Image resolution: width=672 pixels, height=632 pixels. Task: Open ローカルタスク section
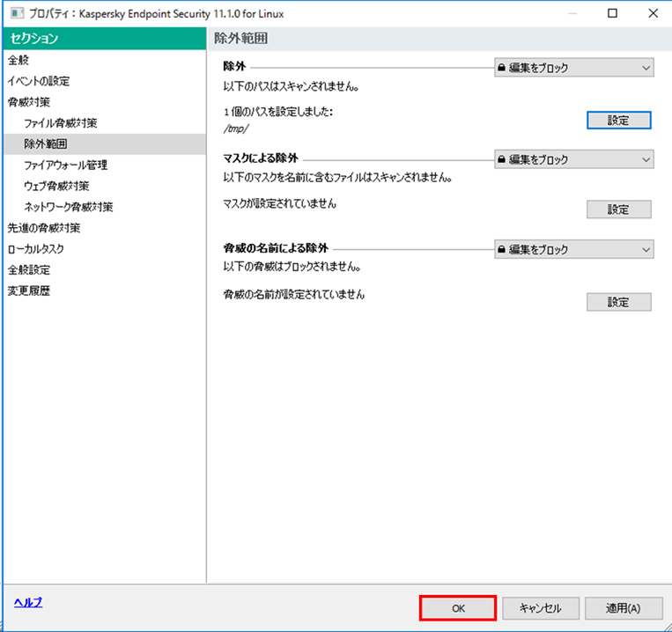click(105, 249)
